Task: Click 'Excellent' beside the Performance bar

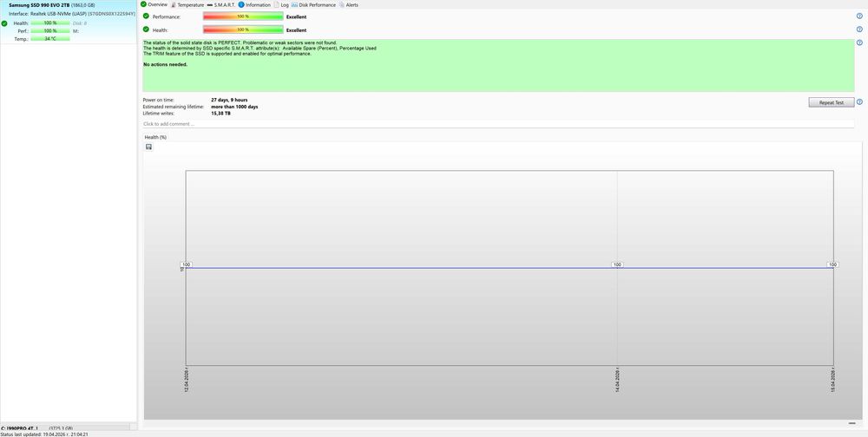Action: click(x=296, y=16)
